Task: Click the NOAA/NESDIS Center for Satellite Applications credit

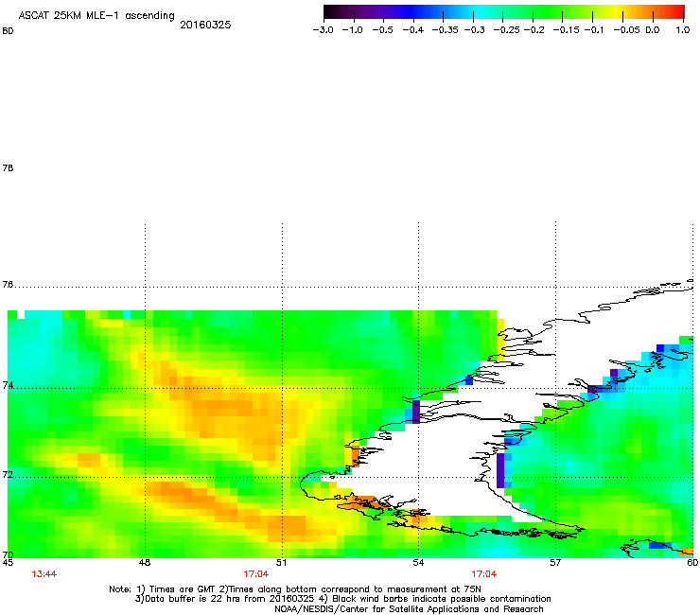Action: 409,609
